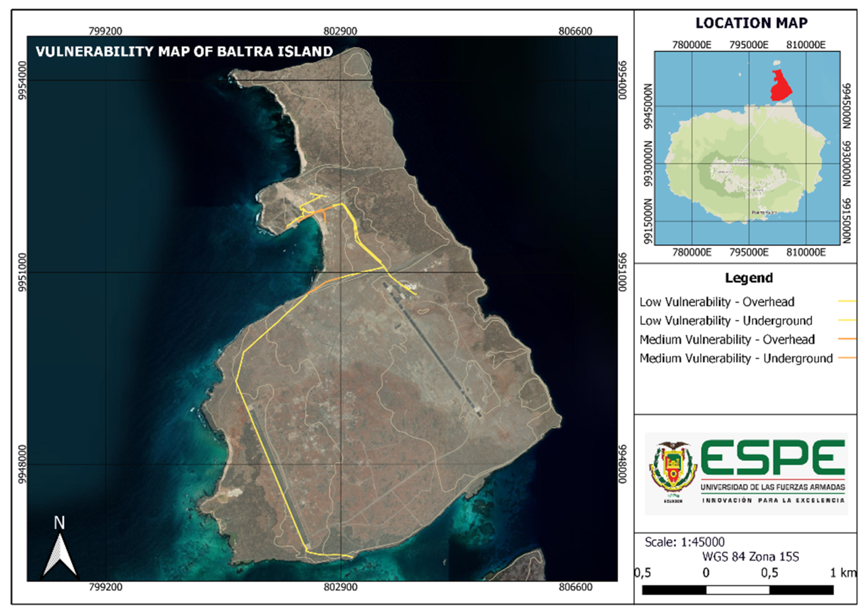Click the WGS 84 Zona 15S label
This screenshot has width=867, height=616.
750,557
